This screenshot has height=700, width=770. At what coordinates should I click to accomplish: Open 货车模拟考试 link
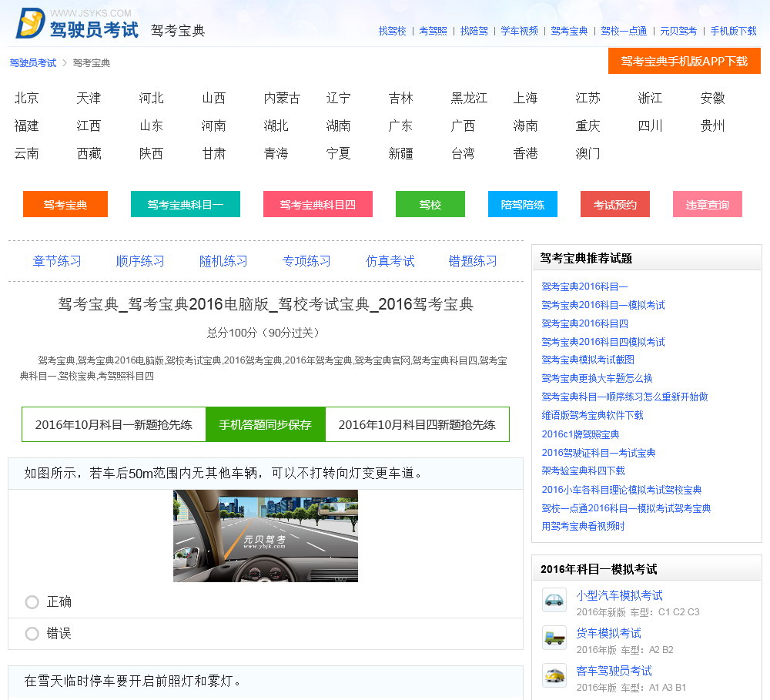[x=608, y=633]
